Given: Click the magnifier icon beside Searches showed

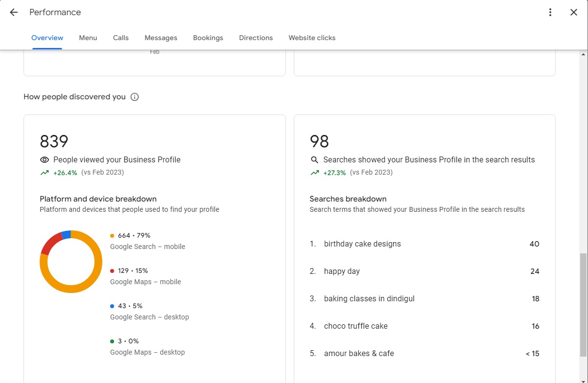Looking at the screenshot, I should (x=314, y=160).
